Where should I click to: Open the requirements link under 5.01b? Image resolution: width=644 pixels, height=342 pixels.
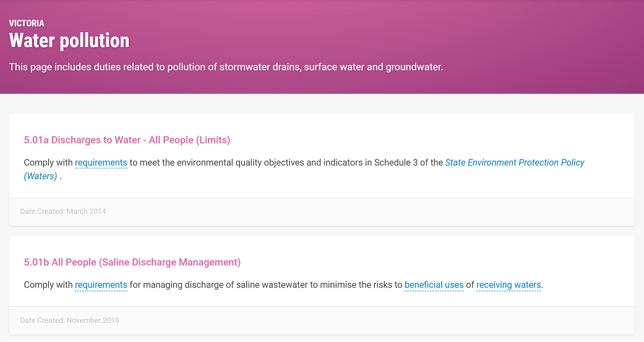coord(101,285)
